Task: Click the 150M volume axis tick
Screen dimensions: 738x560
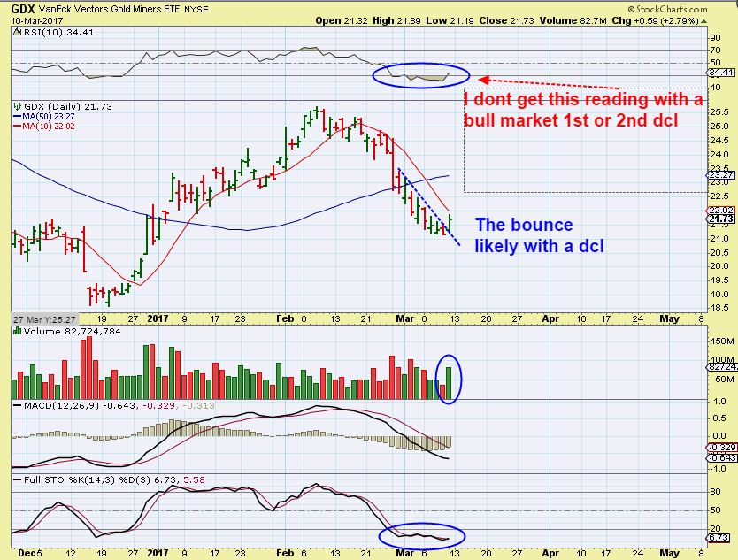Action: pos(722,341)
